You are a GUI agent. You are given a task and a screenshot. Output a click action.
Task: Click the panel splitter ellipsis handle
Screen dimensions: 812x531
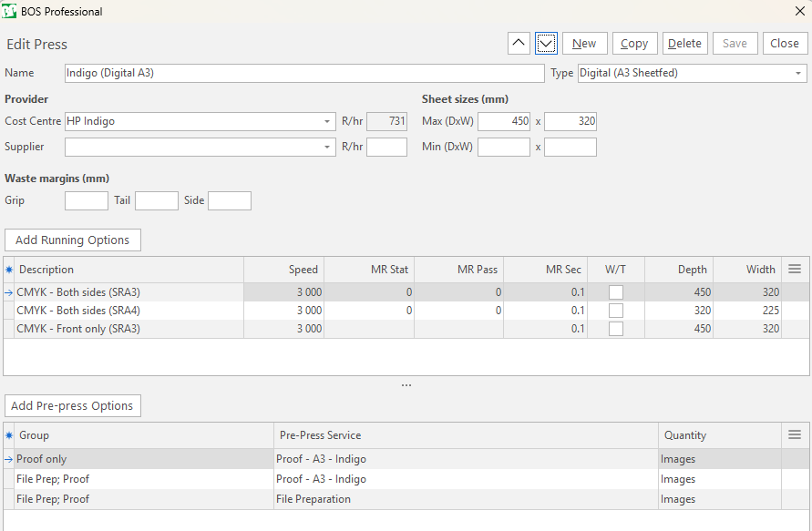coord(406,385)
